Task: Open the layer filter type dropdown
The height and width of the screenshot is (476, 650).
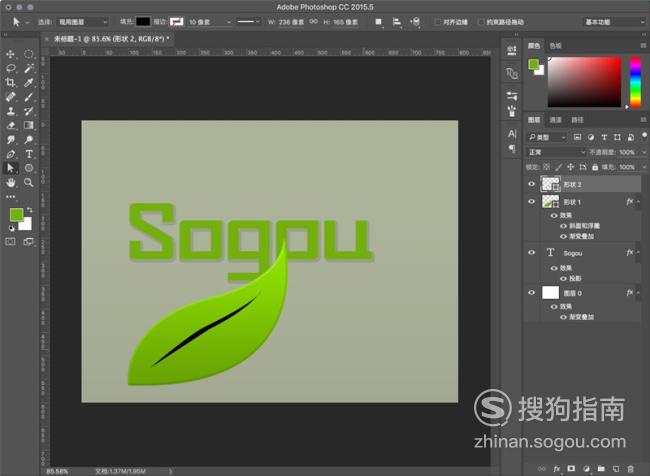Action: coord(547,137)
